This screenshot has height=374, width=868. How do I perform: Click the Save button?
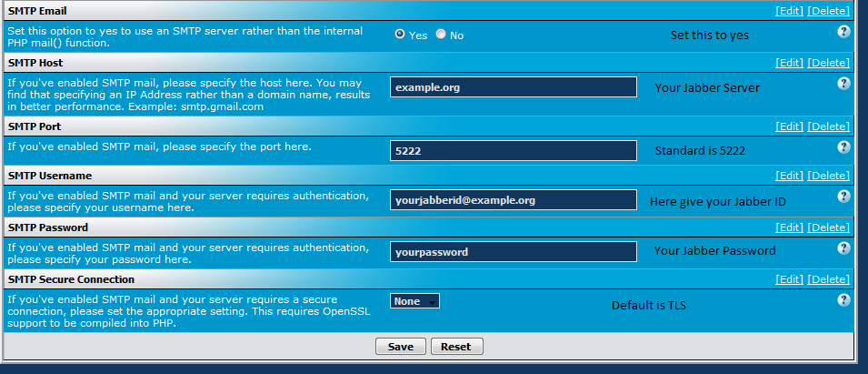(x=400, y=347)
